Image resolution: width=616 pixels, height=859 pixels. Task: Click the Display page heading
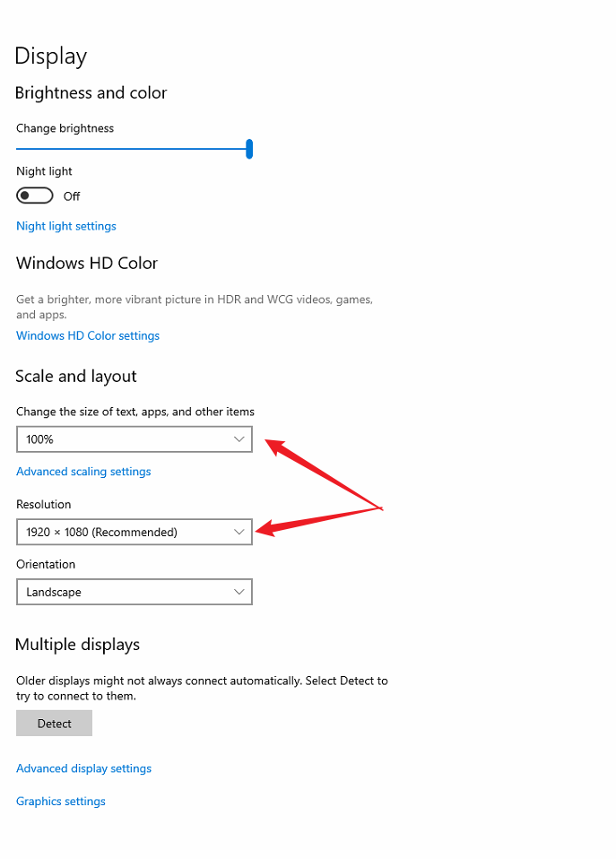[51, 56]
